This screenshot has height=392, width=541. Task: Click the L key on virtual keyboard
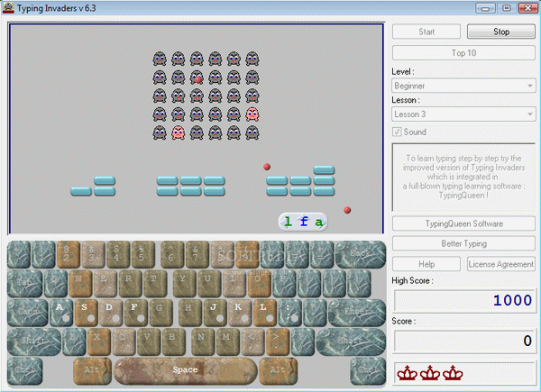[264, 313]
